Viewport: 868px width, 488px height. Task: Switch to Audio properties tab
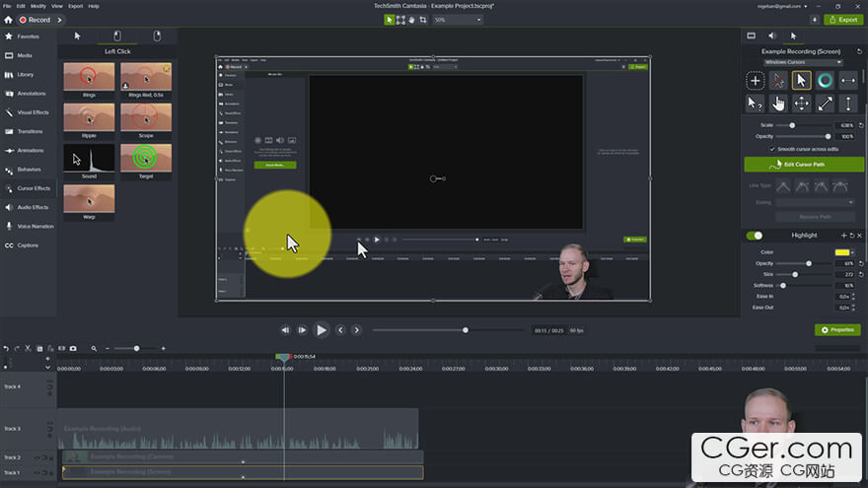pyautogui.click(x=772, y=35)
